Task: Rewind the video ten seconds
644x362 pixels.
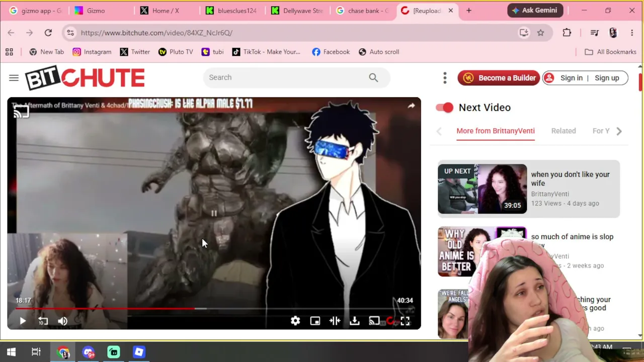Action: 43,321
